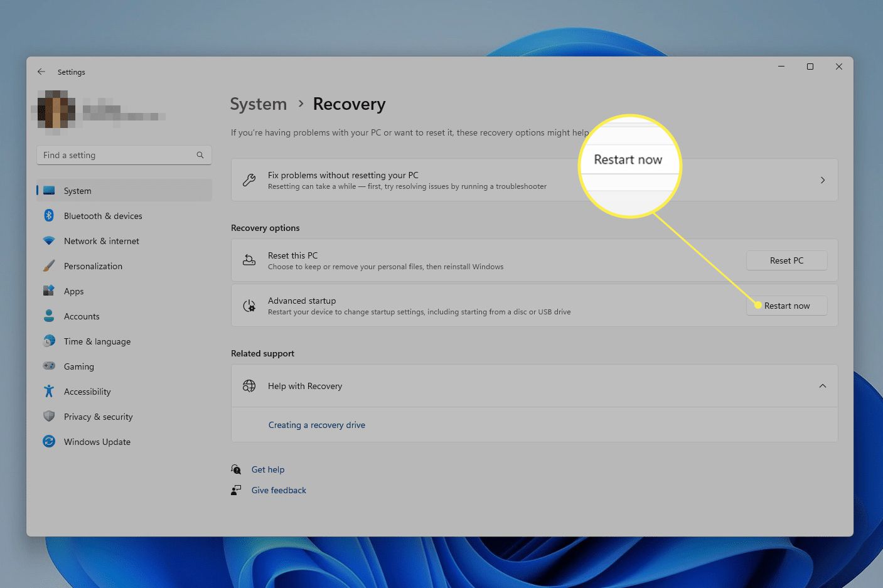This screenshot has width=883, height=588.
Task: Open Network & internet settings
Action: (x=124, y=241)
